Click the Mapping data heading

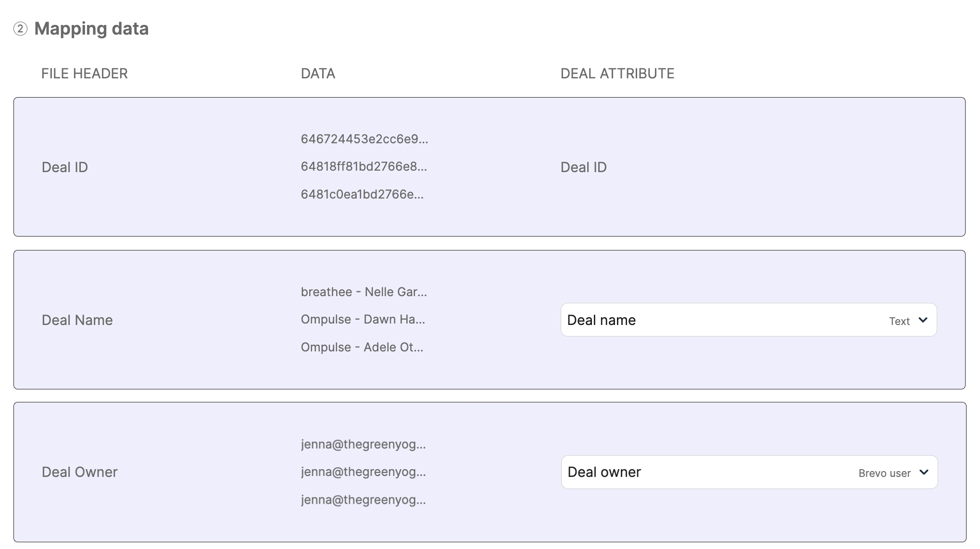91,29
